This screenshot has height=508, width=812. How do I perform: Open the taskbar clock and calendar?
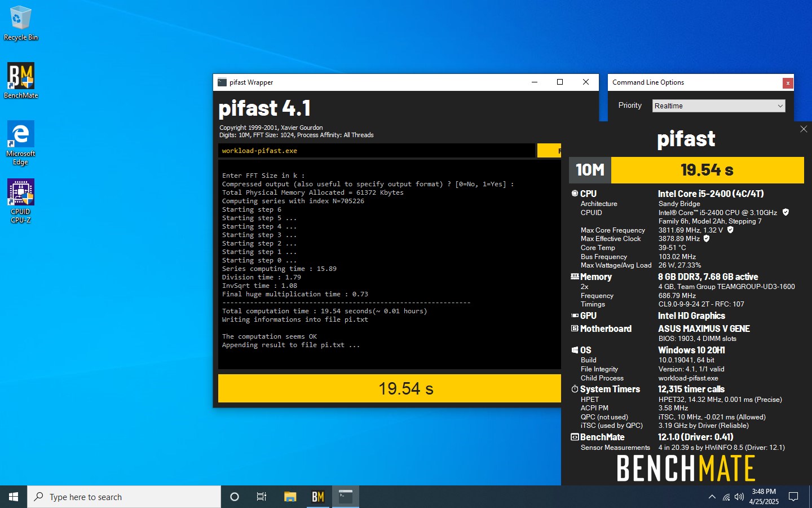(x=764, y=497)
